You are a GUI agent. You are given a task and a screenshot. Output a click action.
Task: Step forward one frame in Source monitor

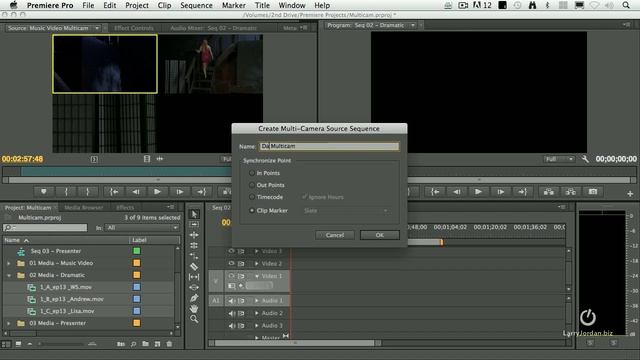click(x=180, y=191)
